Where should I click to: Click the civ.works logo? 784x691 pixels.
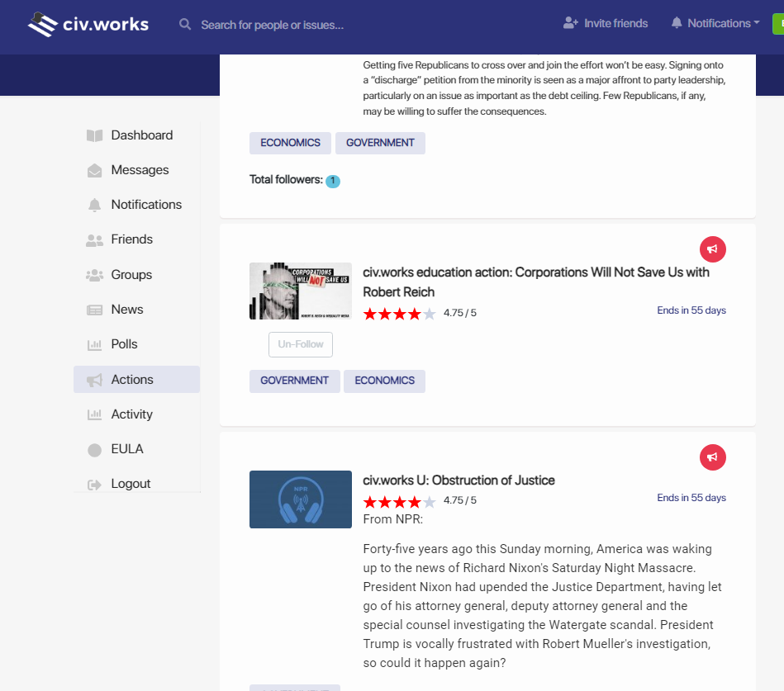[x=88, y=24]
